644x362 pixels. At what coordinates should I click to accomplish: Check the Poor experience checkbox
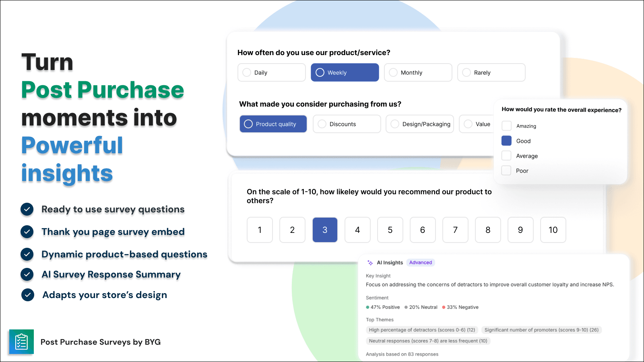[x=506, y=170]
